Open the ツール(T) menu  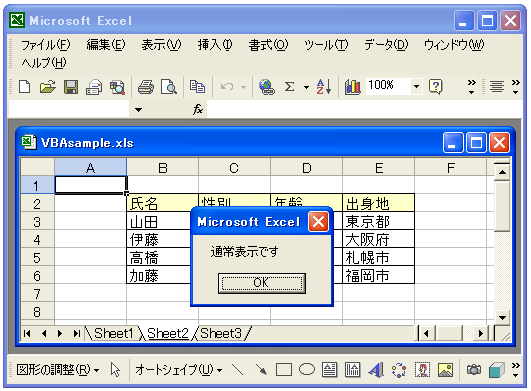click(326, 45)
